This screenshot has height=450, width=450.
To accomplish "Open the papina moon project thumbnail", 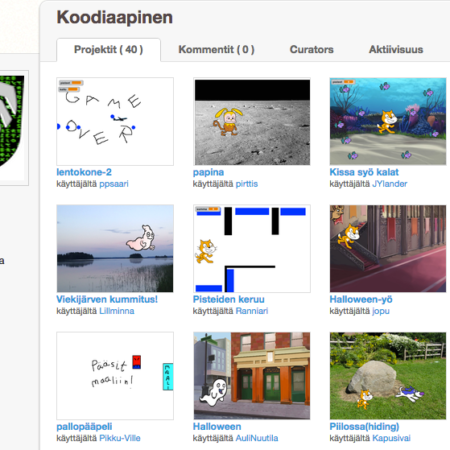I will point(252,122).
